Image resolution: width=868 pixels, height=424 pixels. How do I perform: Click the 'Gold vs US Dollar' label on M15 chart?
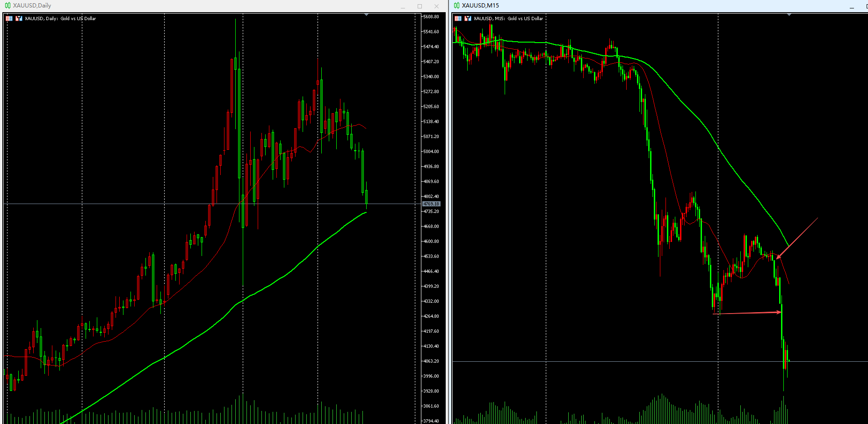(x=525, y=19)
